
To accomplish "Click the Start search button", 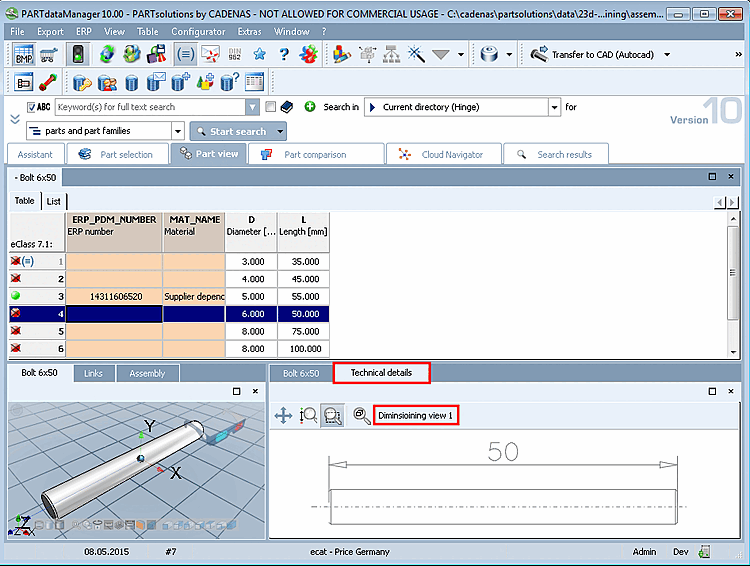I will pyautogui.click(x=231, y=131).
